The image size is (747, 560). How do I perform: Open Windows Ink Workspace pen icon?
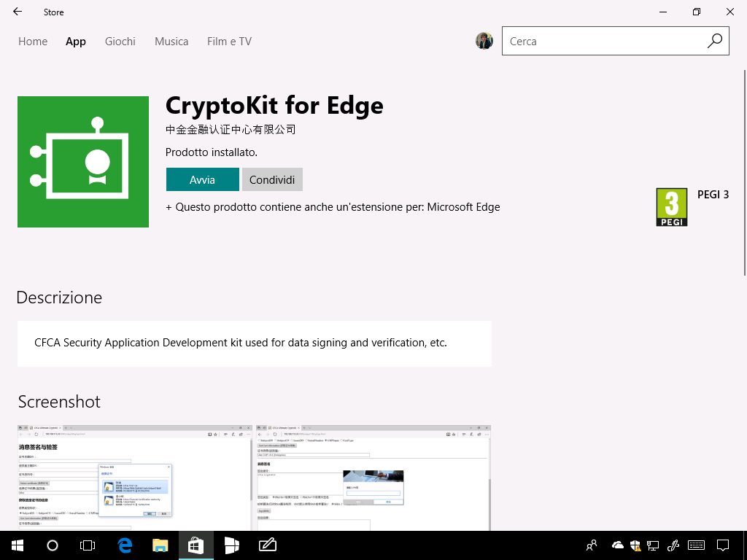tap(673, 545)
